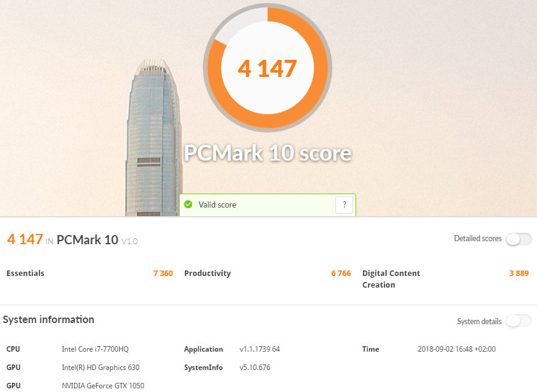
Task: Enable the Detailed scores toggle
Action: click(x=519, y=239)
